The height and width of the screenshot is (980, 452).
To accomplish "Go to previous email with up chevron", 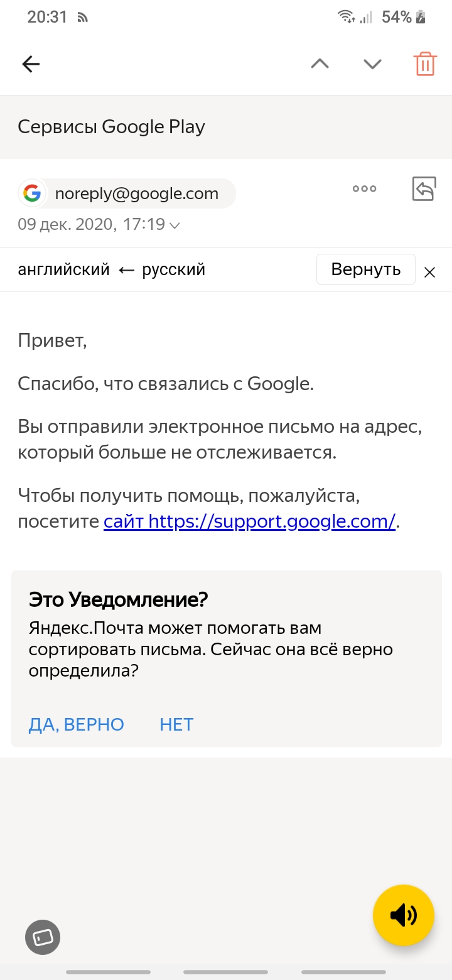I will coord(320,64).
